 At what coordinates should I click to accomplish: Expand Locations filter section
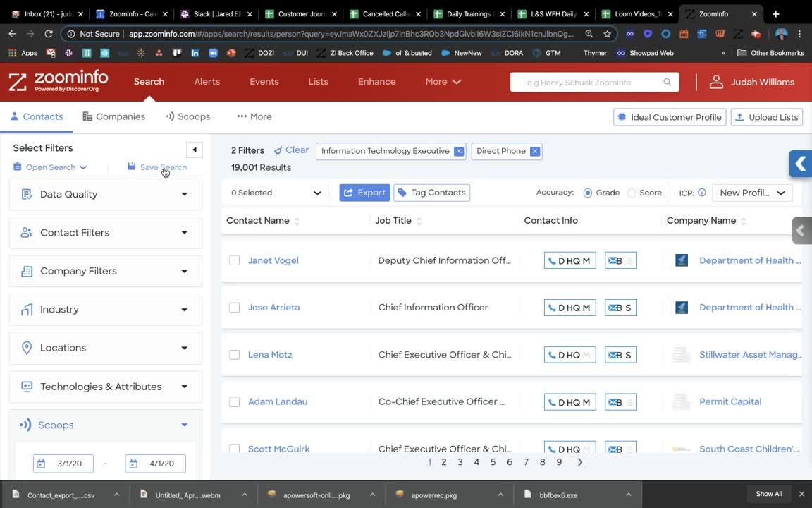pos(106,348)
